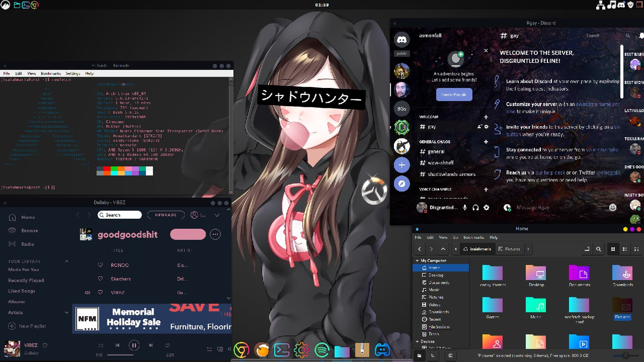Like the RONDO track heart
This screenshot has height=362, width=644.
100,265
